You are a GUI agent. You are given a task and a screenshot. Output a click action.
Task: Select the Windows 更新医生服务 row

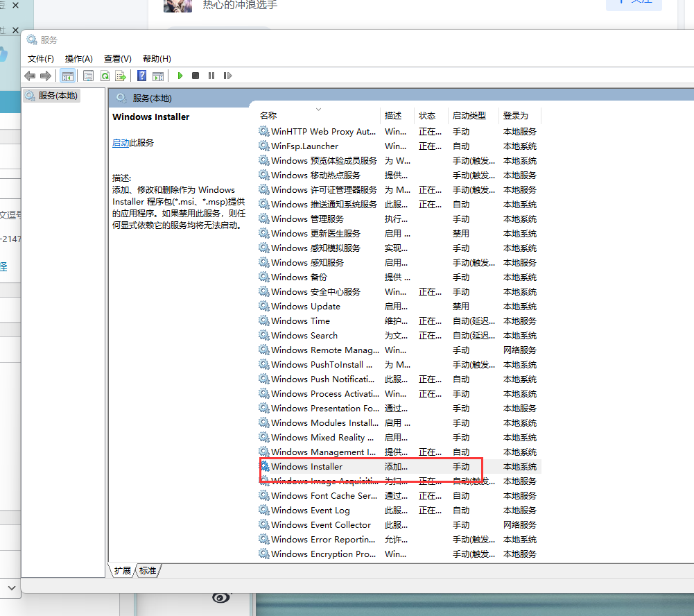[x=399, y=233]
